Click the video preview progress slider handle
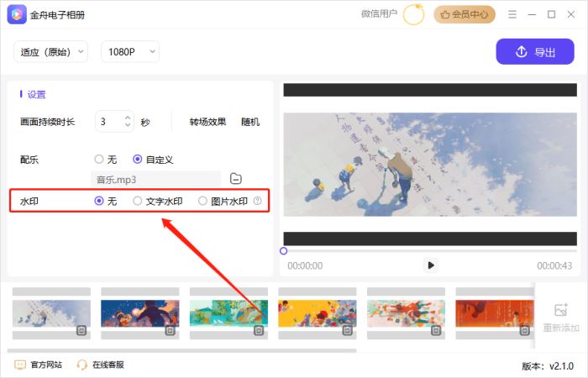The width and height of the screenshot is (588, 378). (284, 250)
